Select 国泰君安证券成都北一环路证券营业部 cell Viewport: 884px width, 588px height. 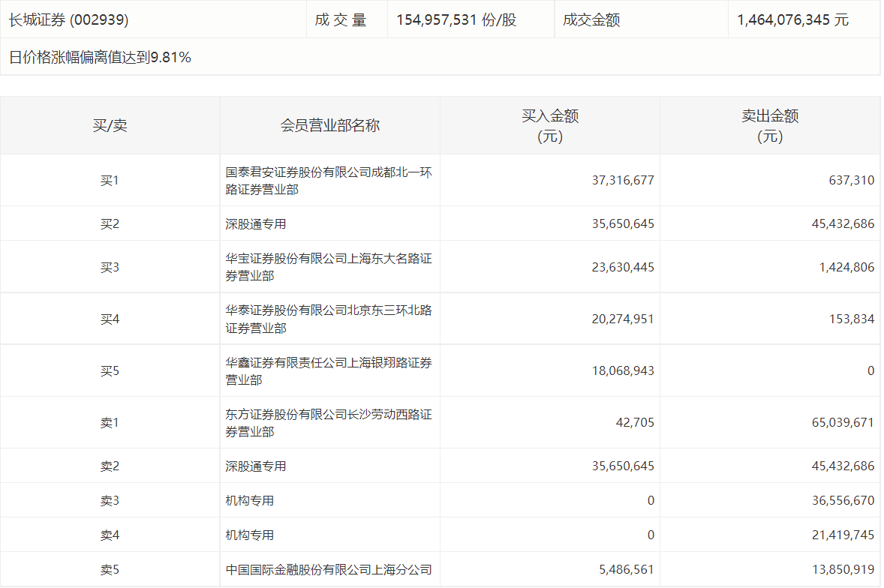pyautogui.click(x=329, y=181)
